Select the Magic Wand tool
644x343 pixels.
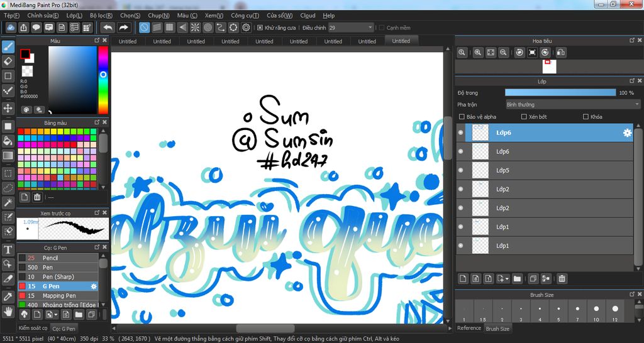coord(8,202)
